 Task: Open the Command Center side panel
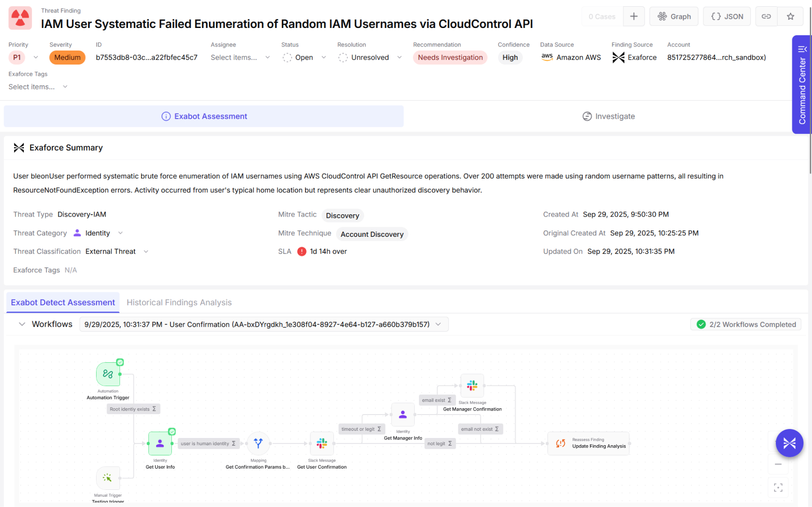coord(802,84)
